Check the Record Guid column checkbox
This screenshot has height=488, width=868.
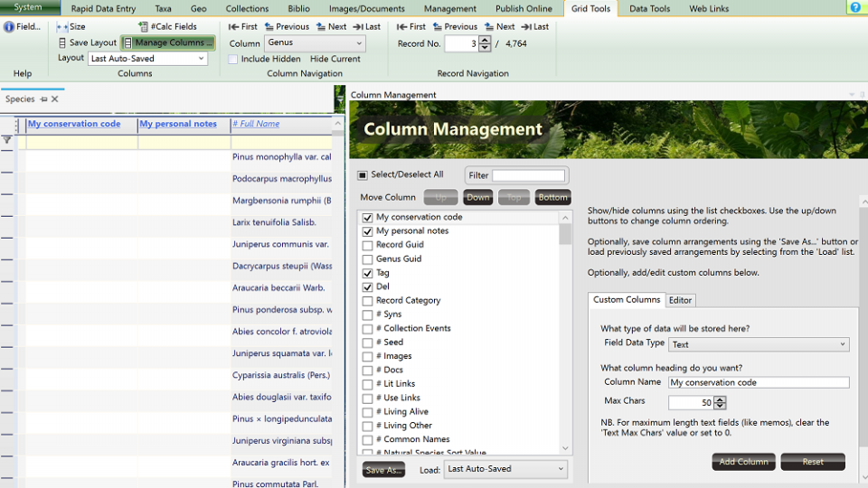click(367, 245)
